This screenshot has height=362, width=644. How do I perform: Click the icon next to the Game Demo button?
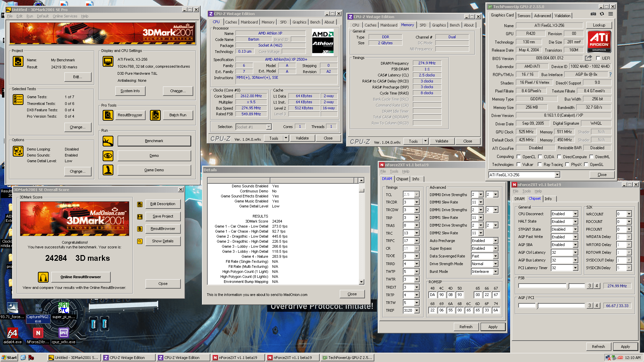click(x=108, y=170)
